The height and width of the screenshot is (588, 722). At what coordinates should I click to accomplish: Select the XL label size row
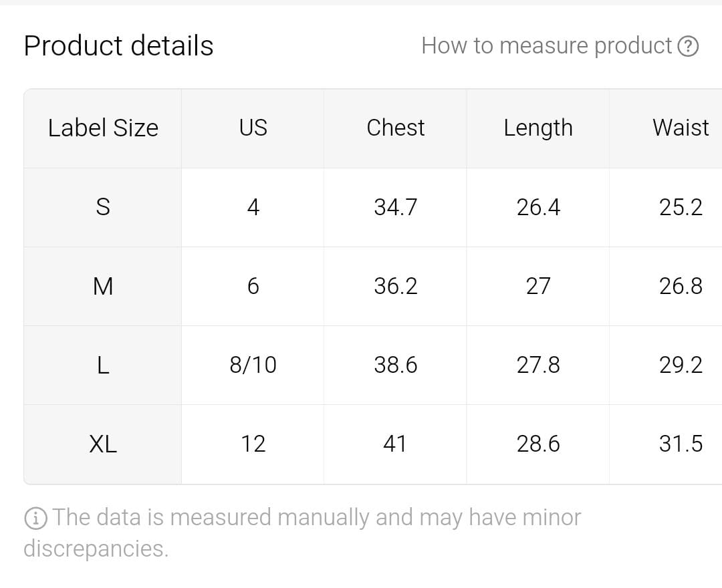pos(103,444)
